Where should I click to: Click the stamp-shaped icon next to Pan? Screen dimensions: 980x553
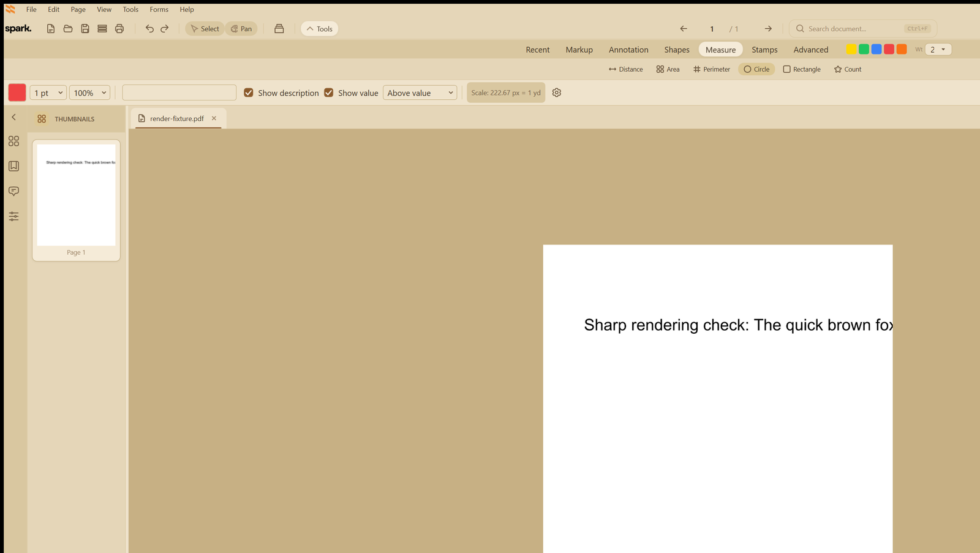[x=279, y=29]
